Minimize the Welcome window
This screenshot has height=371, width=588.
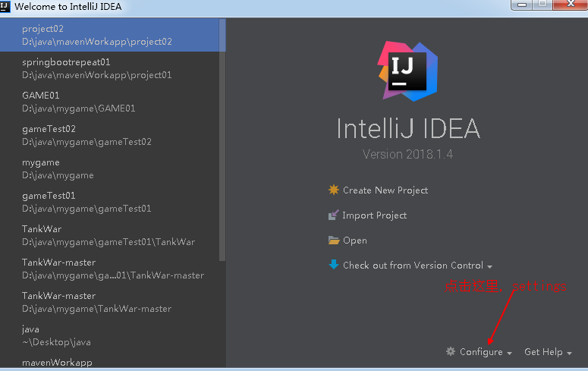(x=522, y=5)
